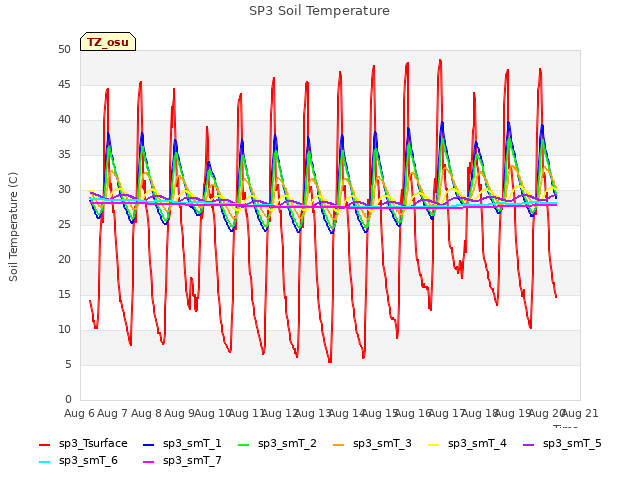The width and height of the screenshot is (640, 480).
Task: Click the orange sp3_smT_3 legend swatch
Action: click(338, 444)
